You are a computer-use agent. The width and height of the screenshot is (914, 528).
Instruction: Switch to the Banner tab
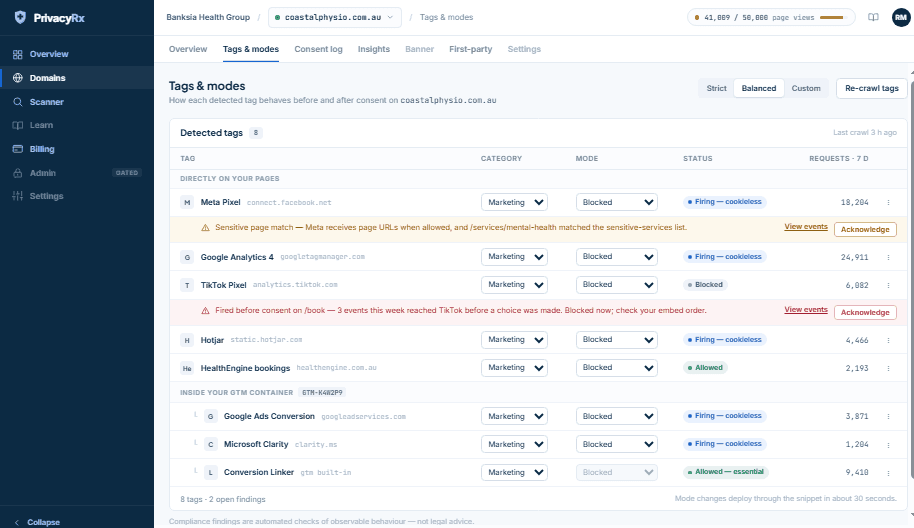[x=420, y=50]
